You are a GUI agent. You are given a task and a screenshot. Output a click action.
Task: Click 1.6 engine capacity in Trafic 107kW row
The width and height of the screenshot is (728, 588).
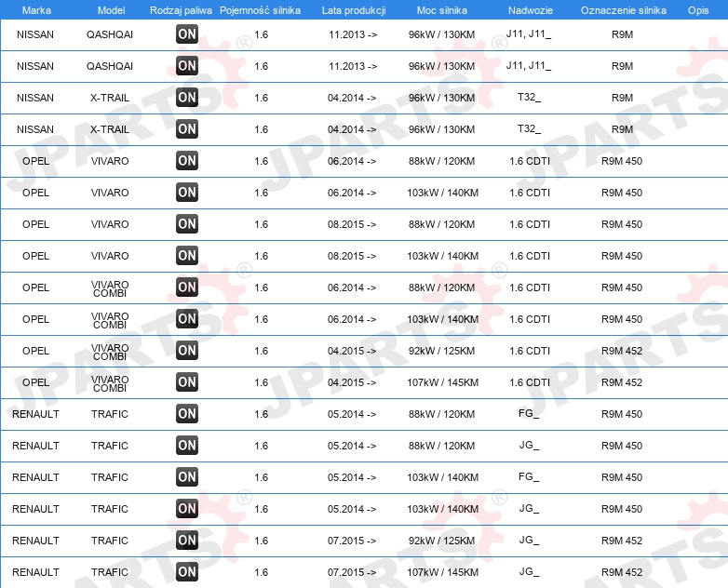(262, 572)
